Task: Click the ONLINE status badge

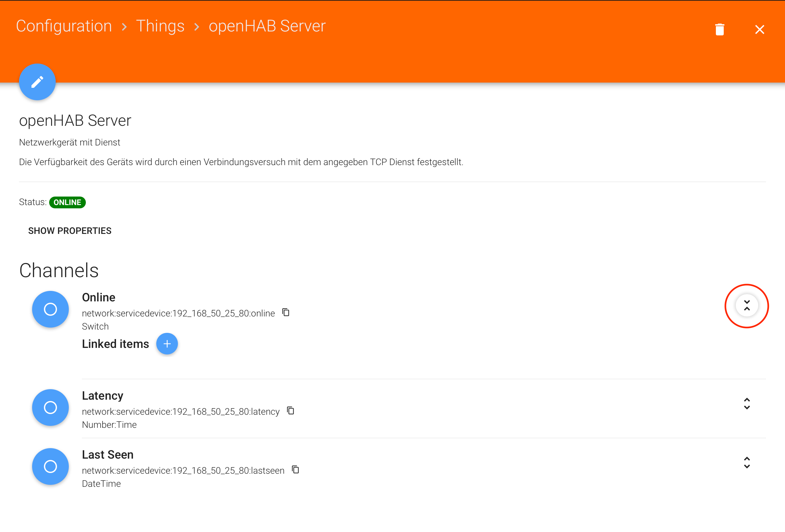Action: [67, 202]
